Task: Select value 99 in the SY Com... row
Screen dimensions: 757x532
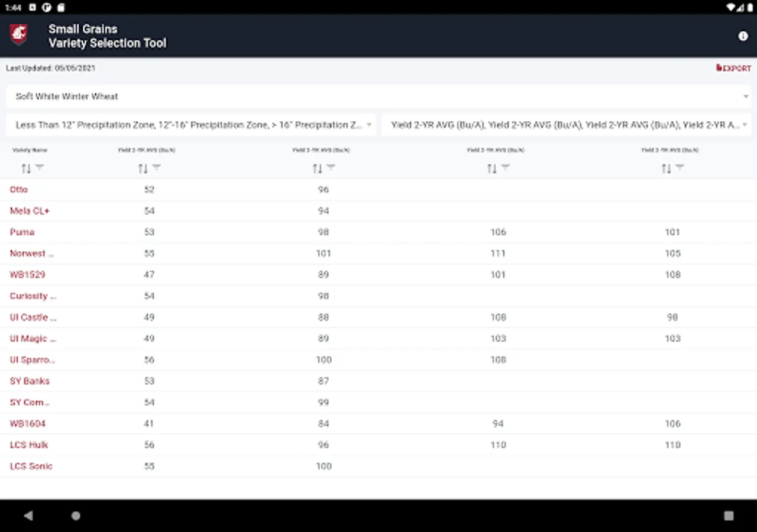Action: pyautogui.click(x=323, y=403)
